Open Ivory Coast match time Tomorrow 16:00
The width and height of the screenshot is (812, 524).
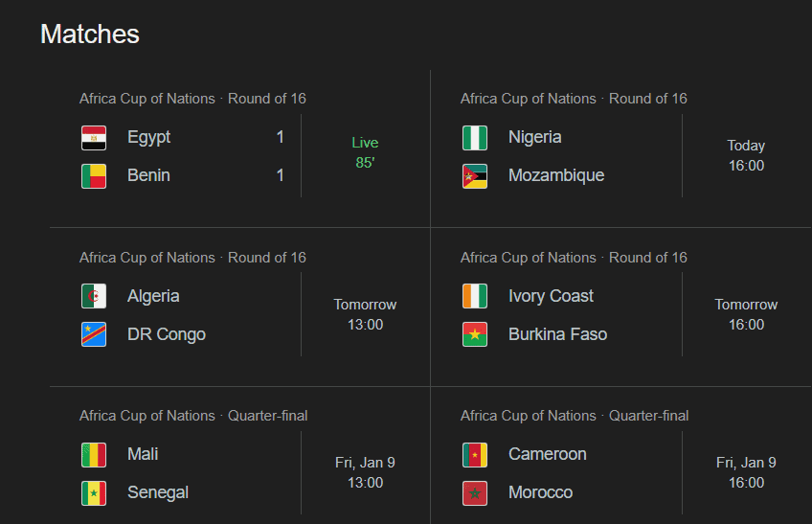click(x=746, y=314)
